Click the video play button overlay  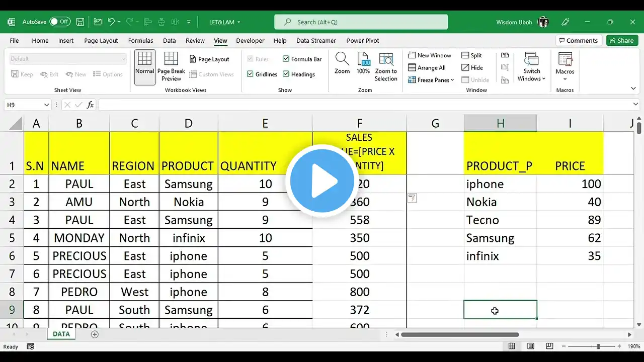pyautogui.click(x=322, y=180)
